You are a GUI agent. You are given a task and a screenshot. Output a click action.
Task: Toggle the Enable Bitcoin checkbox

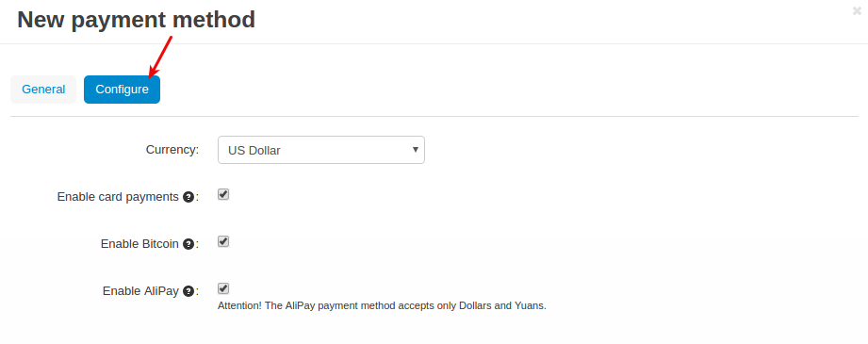coord(223,241)
